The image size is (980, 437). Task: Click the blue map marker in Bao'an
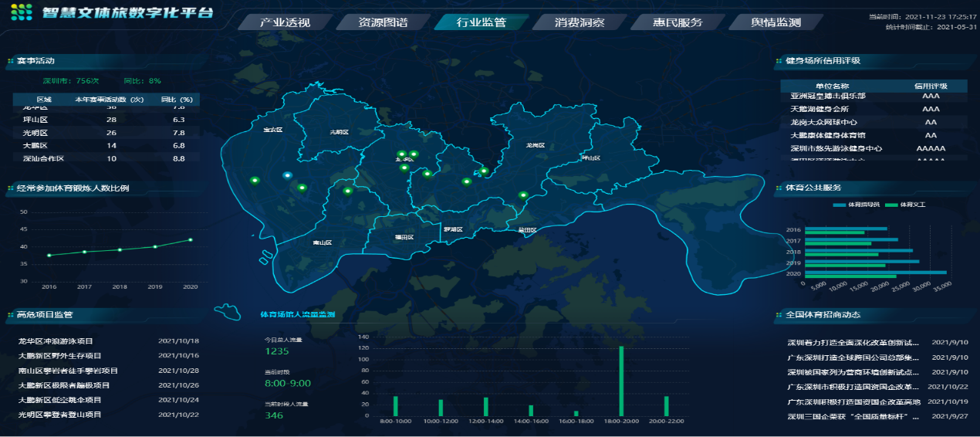(287, 176)
